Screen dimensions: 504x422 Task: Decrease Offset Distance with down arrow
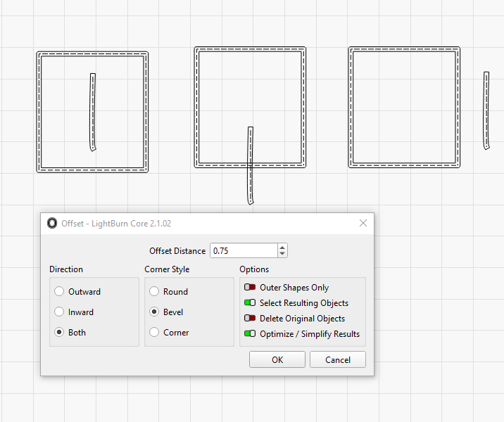(282, 254)
